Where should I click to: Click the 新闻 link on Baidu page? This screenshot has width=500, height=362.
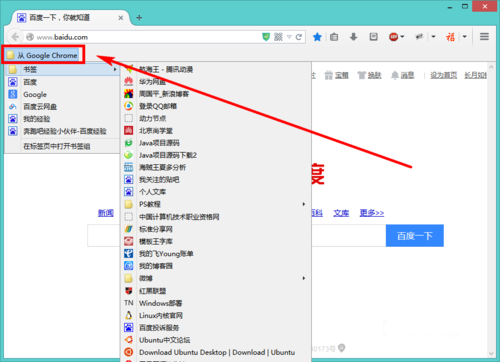point(106,213)
